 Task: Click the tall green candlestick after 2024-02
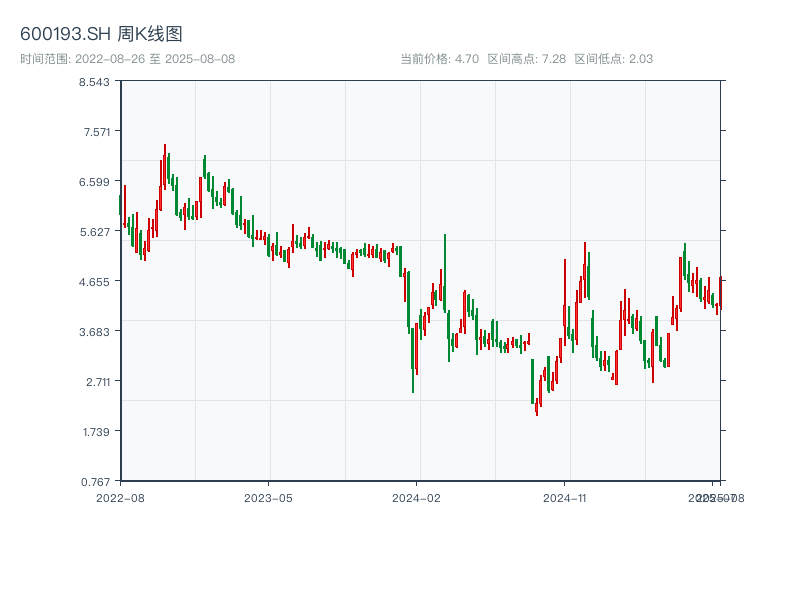point(445,270)
